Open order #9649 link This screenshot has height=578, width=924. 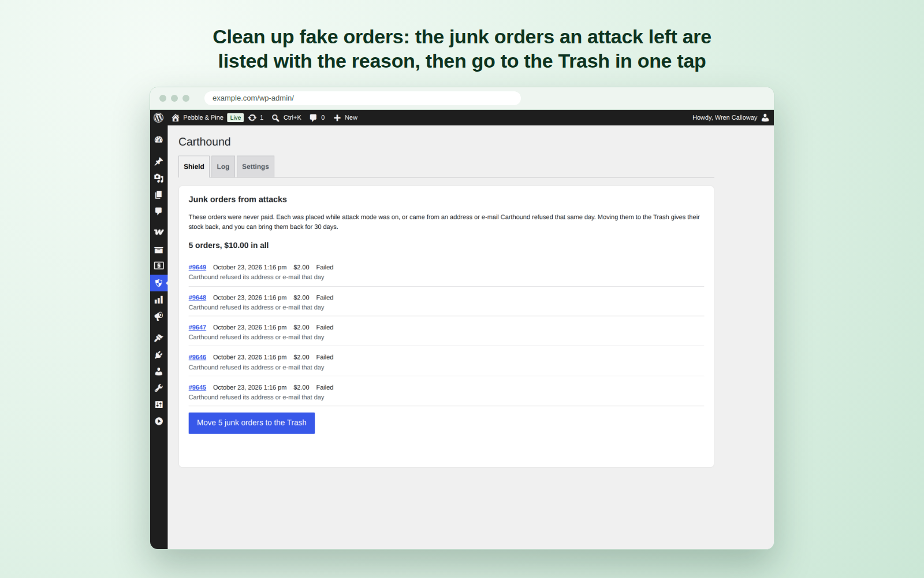click(198, 268)
